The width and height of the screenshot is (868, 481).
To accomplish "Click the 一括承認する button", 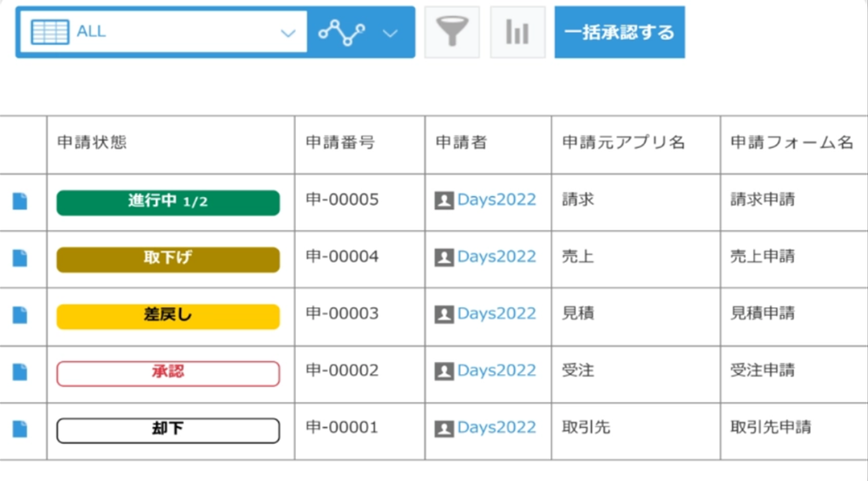I will (619, 32).
